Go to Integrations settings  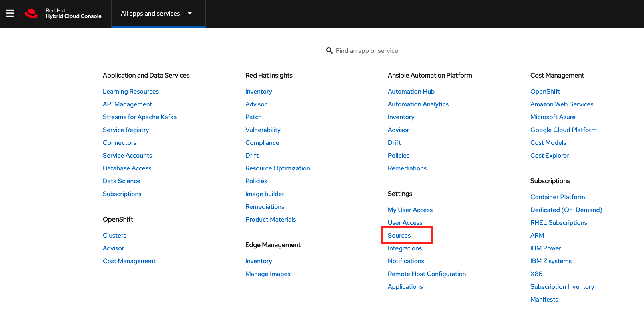coord(405,248)
